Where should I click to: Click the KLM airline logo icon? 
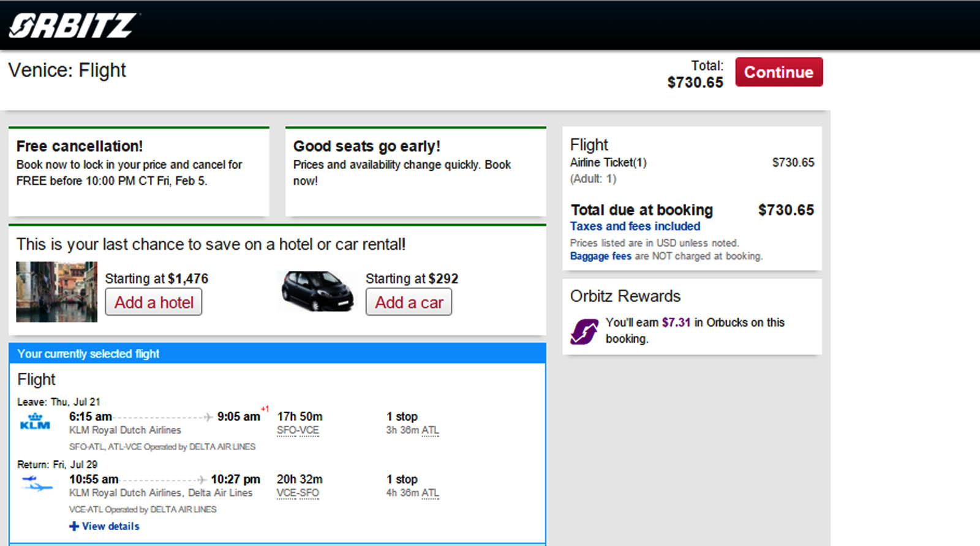point(35,422)
